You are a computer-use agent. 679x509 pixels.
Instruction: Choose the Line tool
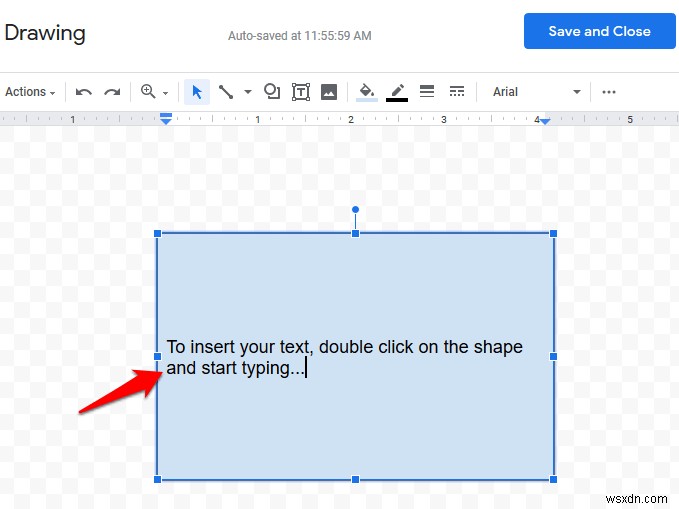tap(226, 92)
